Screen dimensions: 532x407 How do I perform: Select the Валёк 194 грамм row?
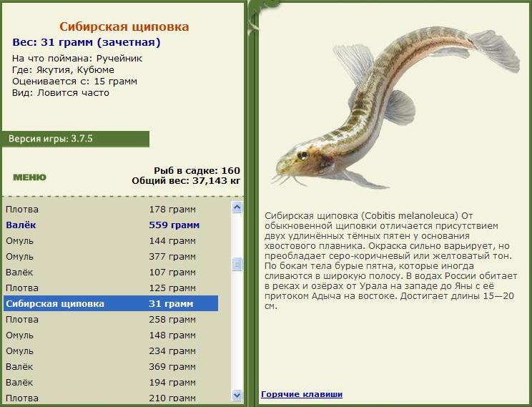[111, 382]
